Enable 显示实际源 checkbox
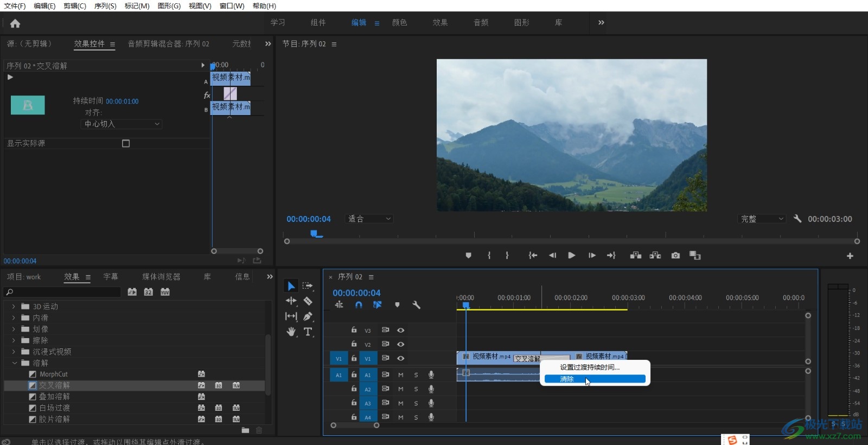868x445 pixels. 126,143
